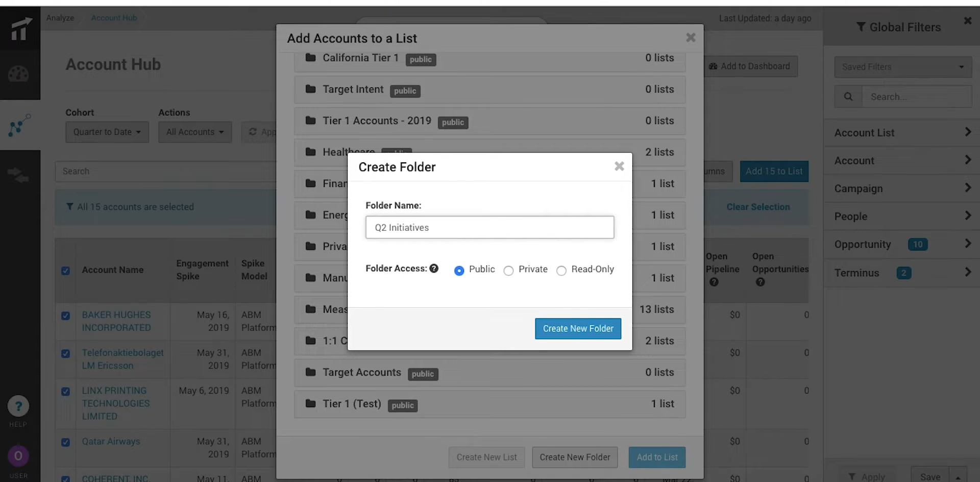
Task: Open the dashboard gauge icon in the sidebar
Action: pyautogui.click(x=18, y=73)
